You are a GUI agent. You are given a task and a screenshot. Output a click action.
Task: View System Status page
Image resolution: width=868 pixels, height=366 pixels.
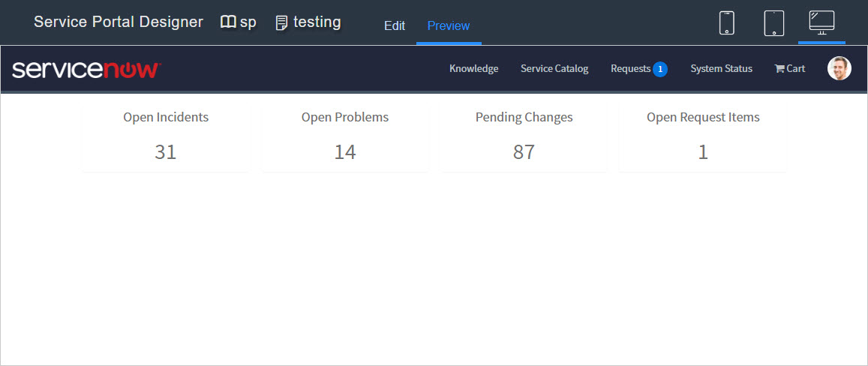tap(721, 69)
